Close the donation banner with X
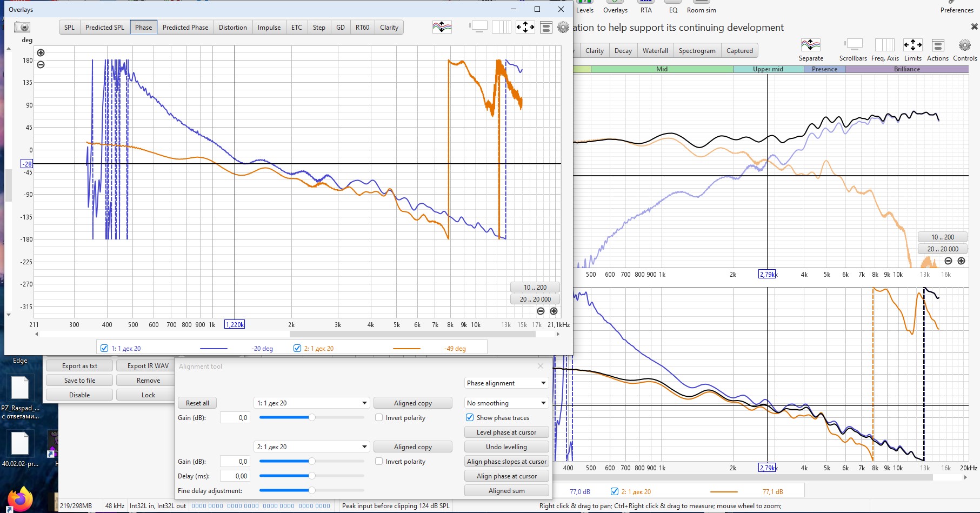 [974, 26]
